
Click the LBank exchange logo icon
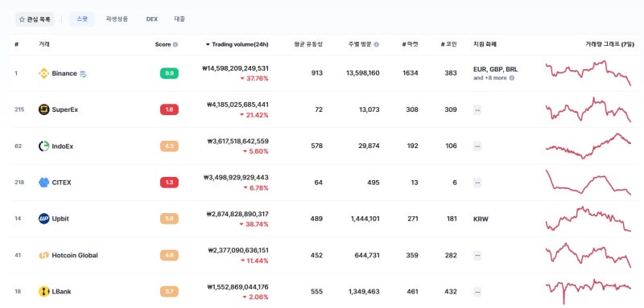(x=44, y=292)
